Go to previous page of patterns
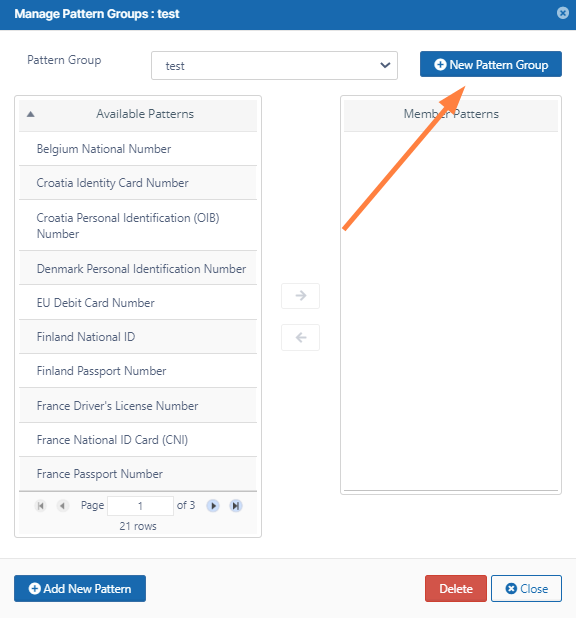Viewport: 576px width, 618px height. pos(62,505)
